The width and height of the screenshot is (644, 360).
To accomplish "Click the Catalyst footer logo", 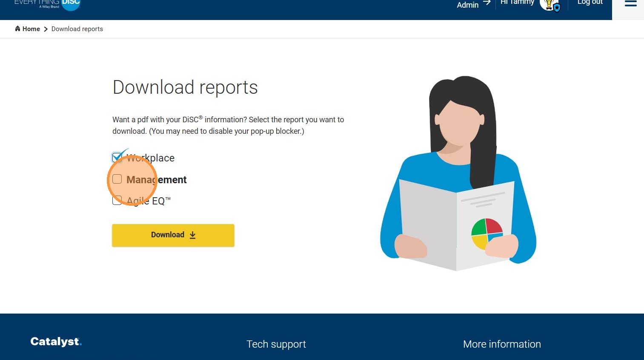I will coord(56,342).
